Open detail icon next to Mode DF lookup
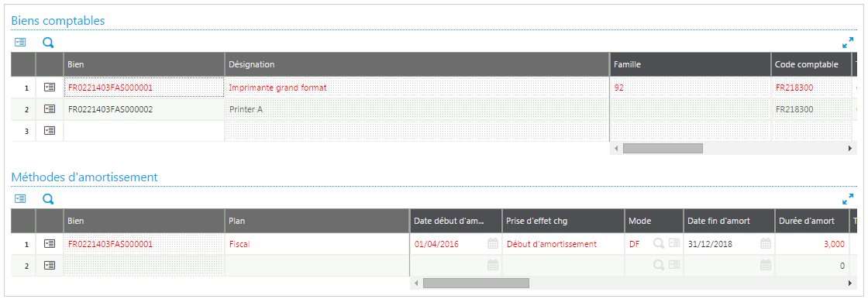The width and height of the screenshot is (868, 299). coord(673,244)
